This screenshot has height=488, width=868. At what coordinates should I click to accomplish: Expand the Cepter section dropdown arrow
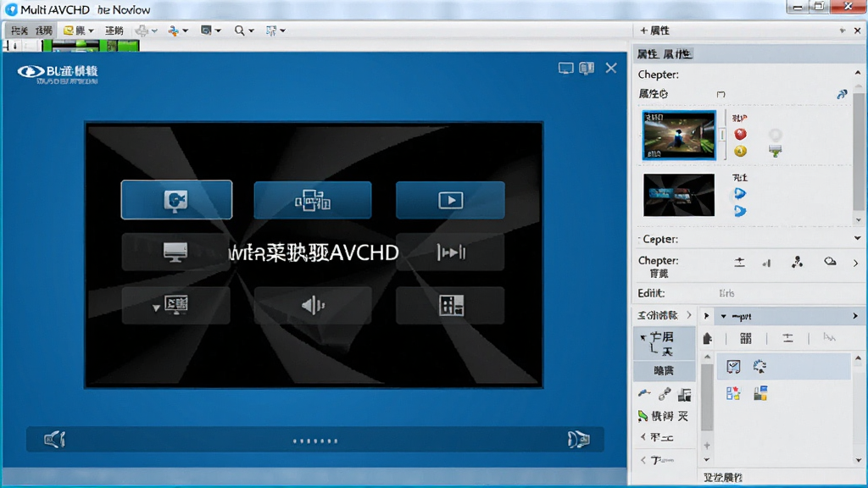[858, 238]
